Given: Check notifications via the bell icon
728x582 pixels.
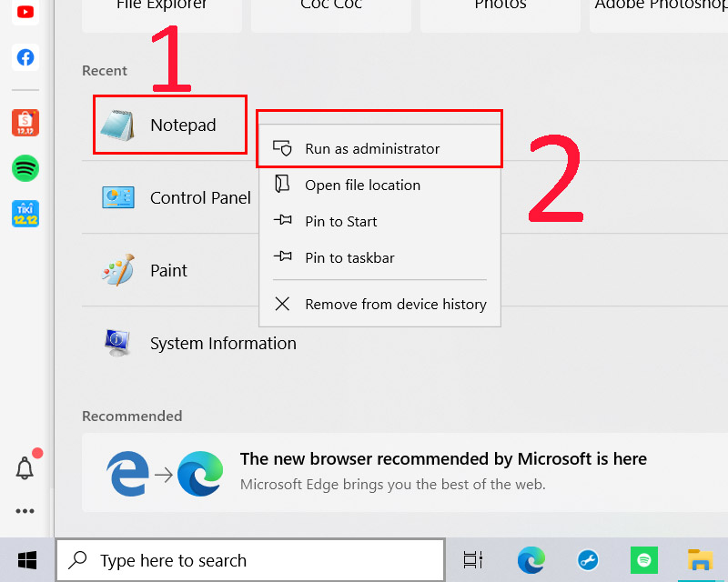Looking at the screenshot, I should tap(25, 467).
